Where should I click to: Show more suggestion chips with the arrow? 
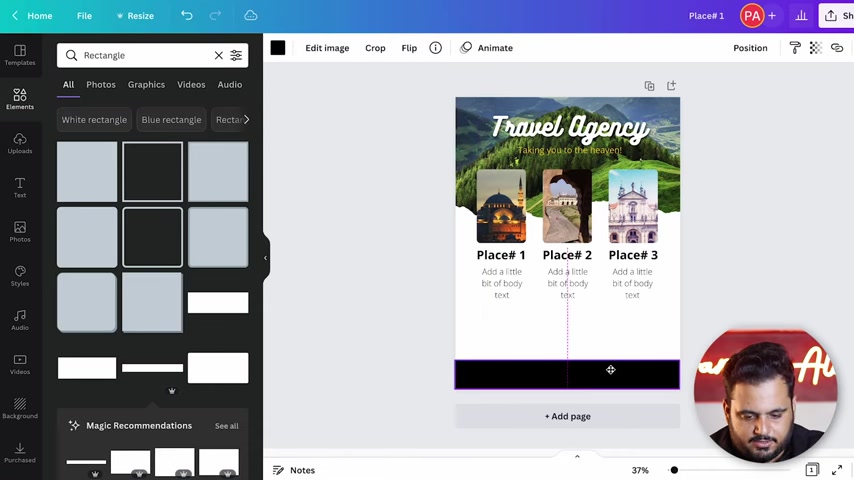(246, 119)
